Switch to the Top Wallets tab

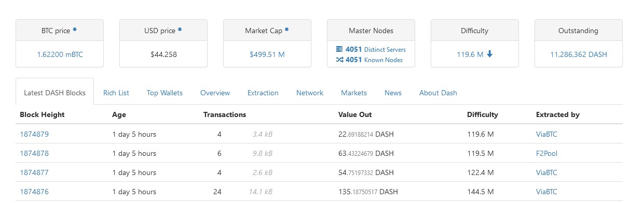(x=165, y=93)
